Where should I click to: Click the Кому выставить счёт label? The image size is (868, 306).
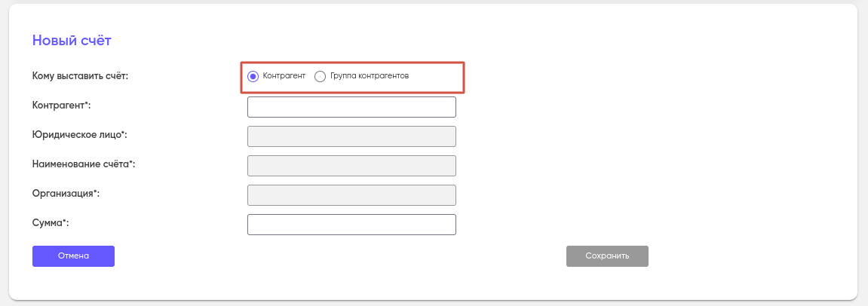tap(80, 76)
